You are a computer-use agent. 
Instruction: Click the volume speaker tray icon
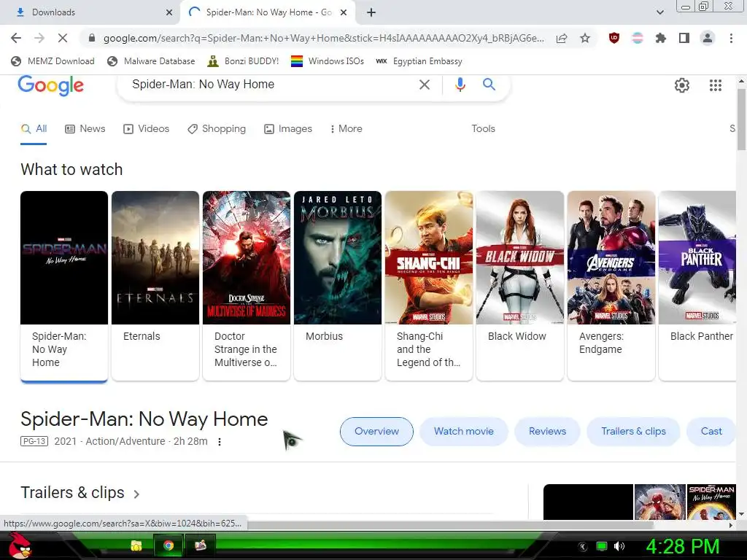[x=619, y=546]
